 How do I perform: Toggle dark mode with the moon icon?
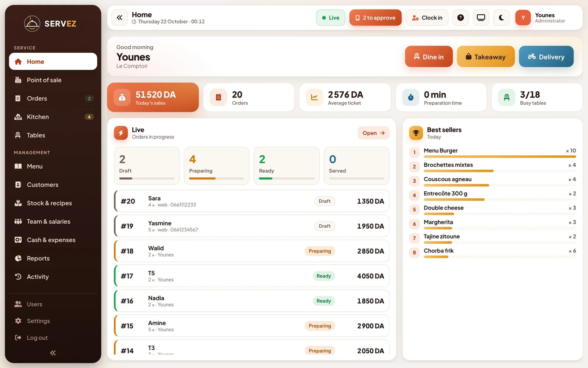click(x=501, y=18)
